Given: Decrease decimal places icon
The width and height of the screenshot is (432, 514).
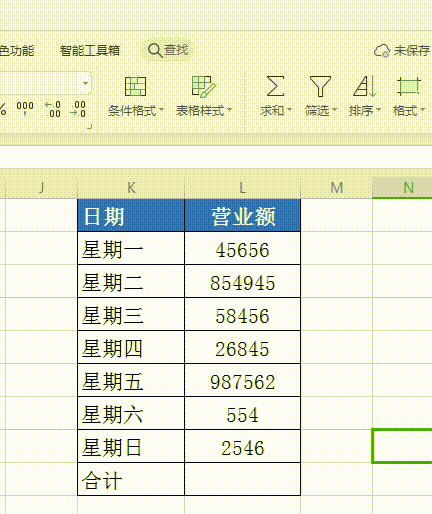Looking at the screenshot, I should pyautogui.click(x=78, y=109).
